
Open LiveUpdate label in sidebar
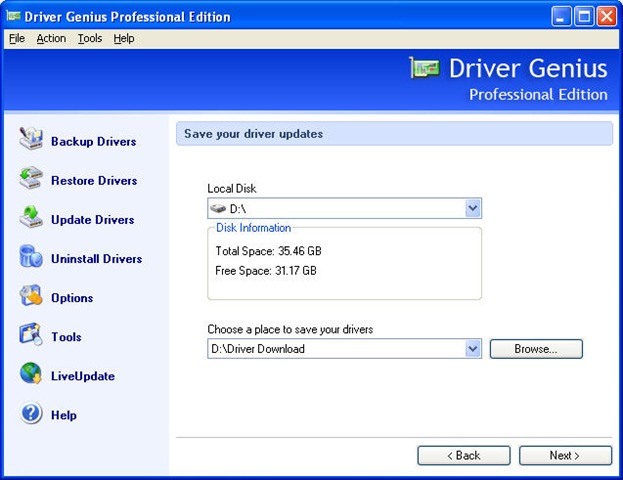pos(83,376)
